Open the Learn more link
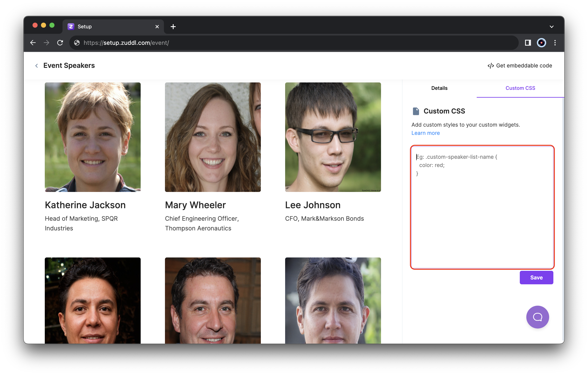This screenshot has width=588, height=375. click(425, 133)
